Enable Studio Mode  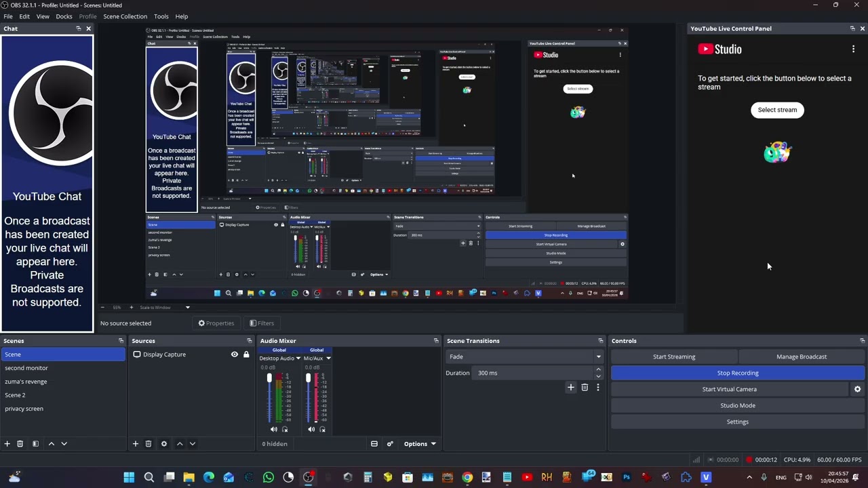point(738,405)
